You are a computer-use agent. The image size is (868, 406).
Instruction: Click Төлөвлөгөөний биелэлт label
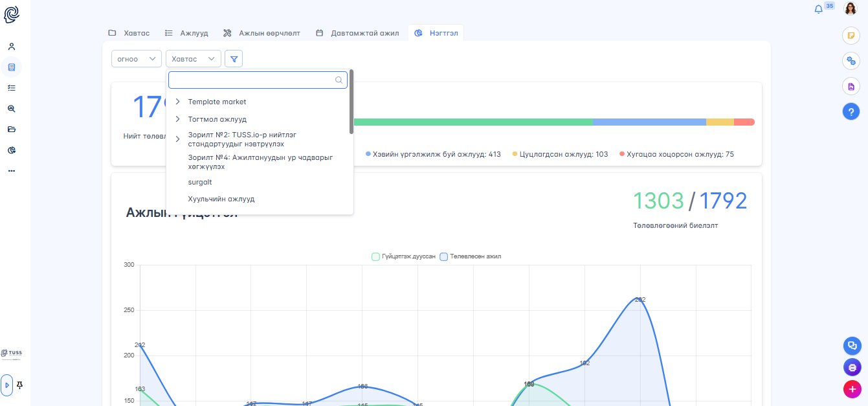point(676,225)
